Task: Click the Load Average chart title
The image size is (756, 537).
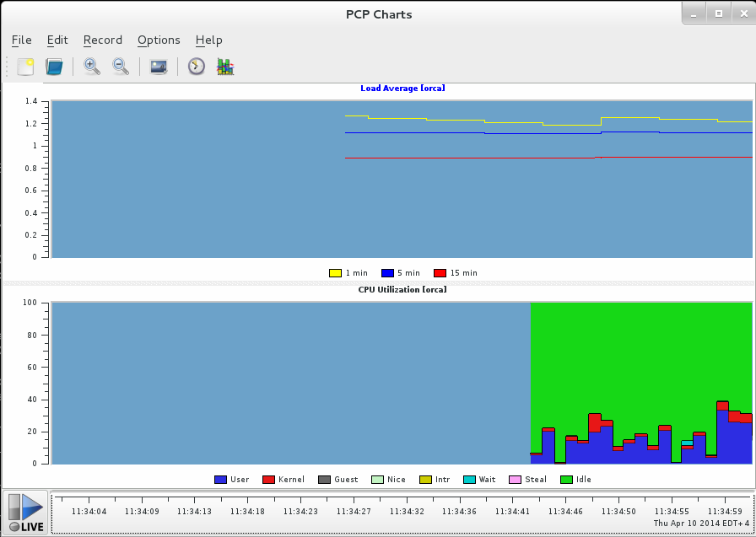Action: coord(402,88)
